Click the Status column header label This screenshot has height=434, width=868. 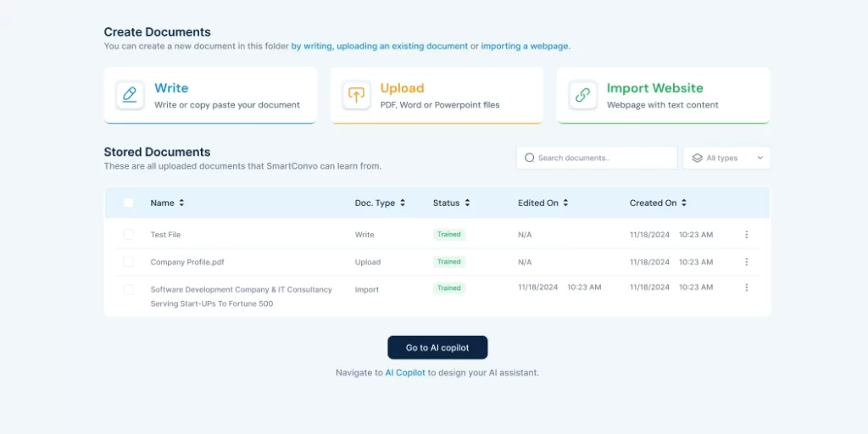click(446, 203)
